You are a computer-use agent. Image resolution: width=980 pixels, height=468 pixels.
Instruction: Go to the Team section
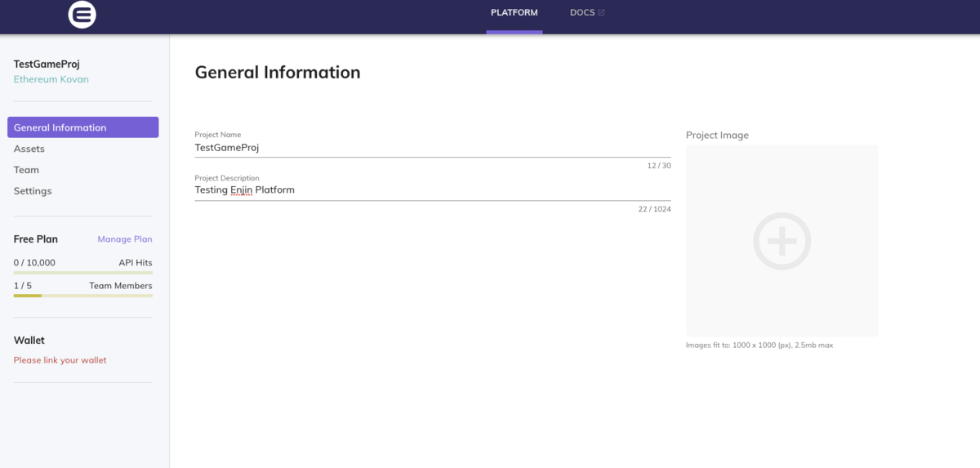click(x=26, y=170)
